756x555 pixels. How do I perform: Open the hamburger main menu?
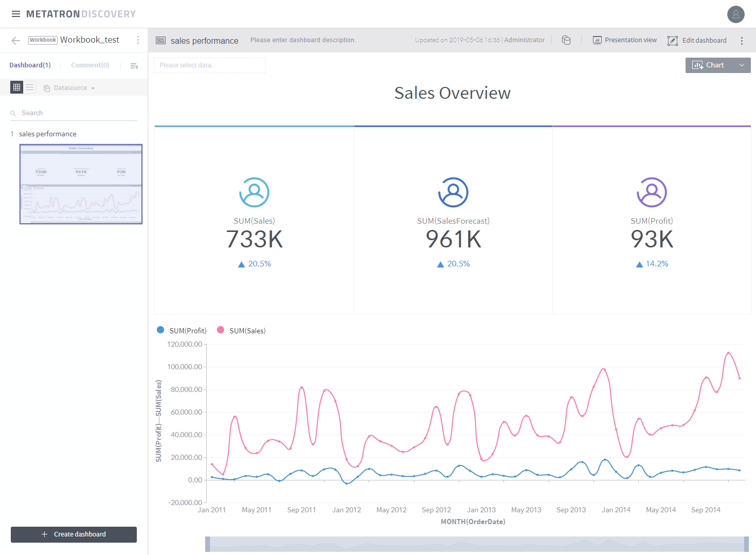tap(16, 14)
